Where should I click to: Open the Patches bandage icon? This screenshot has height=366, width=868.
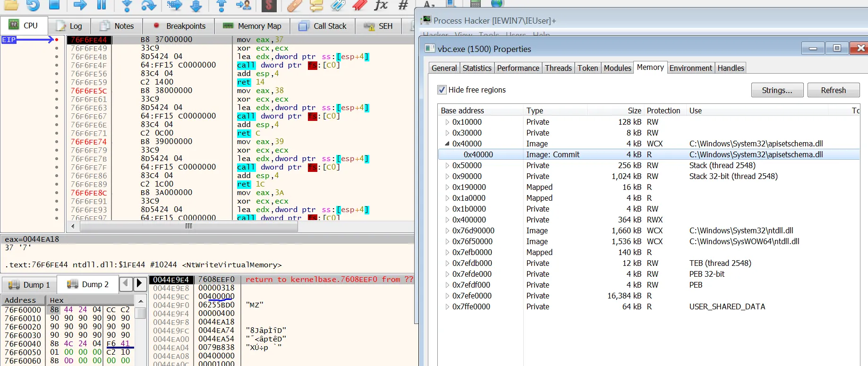(x=294, y=5)
